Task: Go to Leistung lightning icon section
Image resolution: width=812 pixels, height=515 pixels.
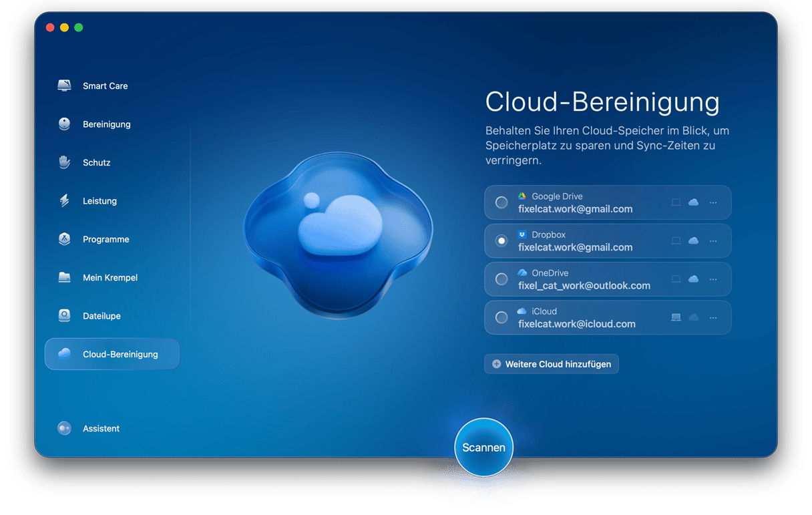Action: pyautogui.click(x=64, y=201)
